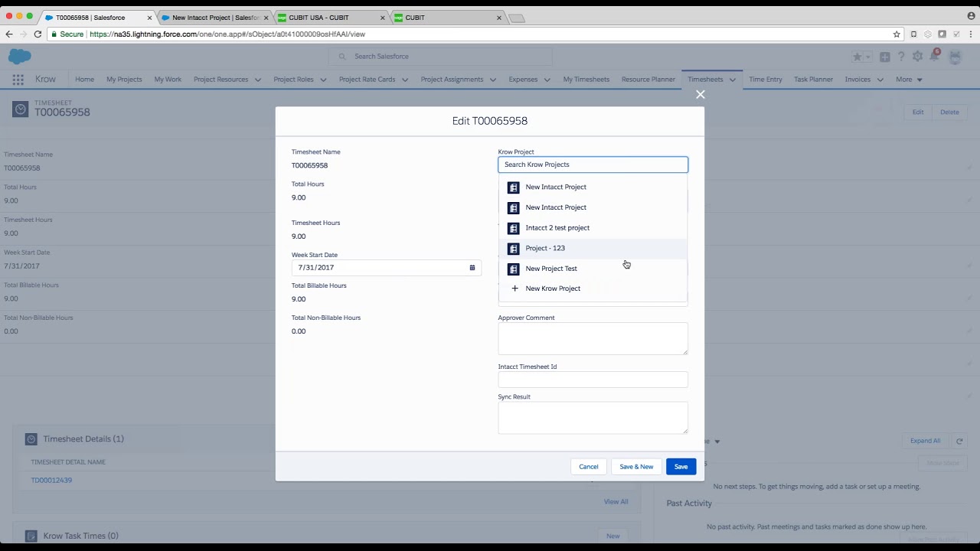Open the Resource Planner nav tab
This screenshot has width=980, height=551.
pos(648,80)
